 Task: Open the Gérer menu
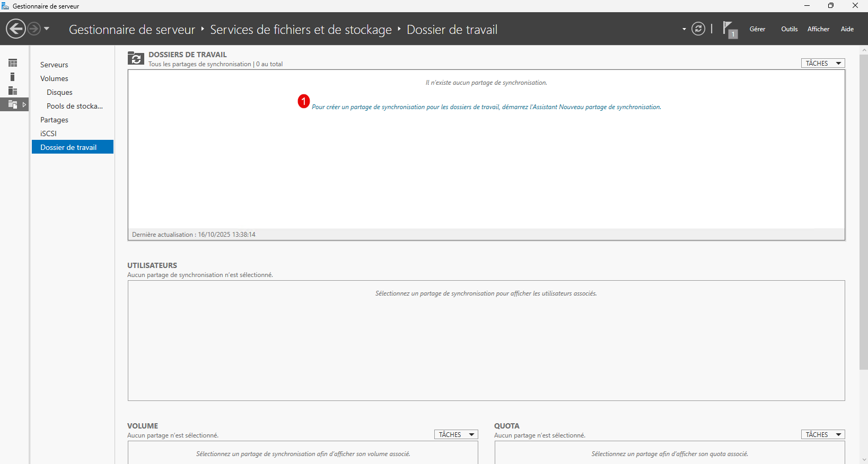[757, 29]
